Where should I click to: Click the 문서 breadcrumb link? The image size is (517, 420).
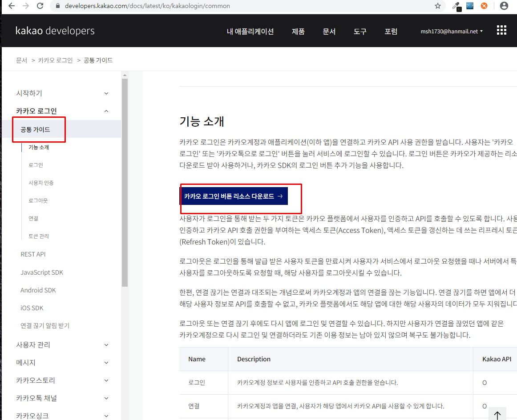(x=22, y=60)
